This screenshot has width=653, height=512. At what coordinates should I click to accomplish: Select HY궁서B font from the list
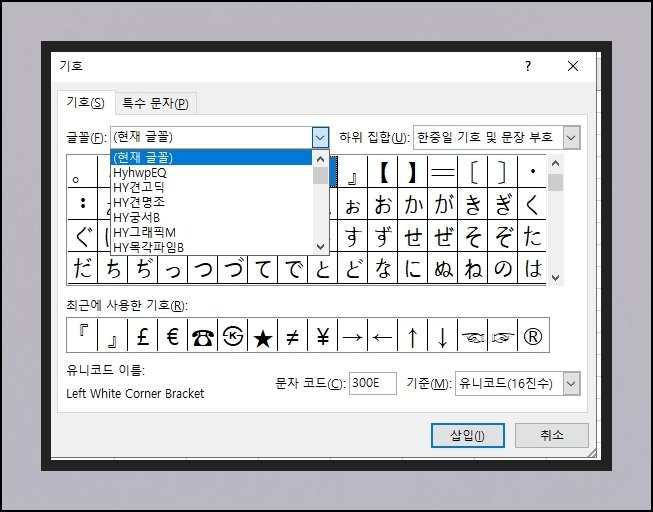tap(212, 217)
